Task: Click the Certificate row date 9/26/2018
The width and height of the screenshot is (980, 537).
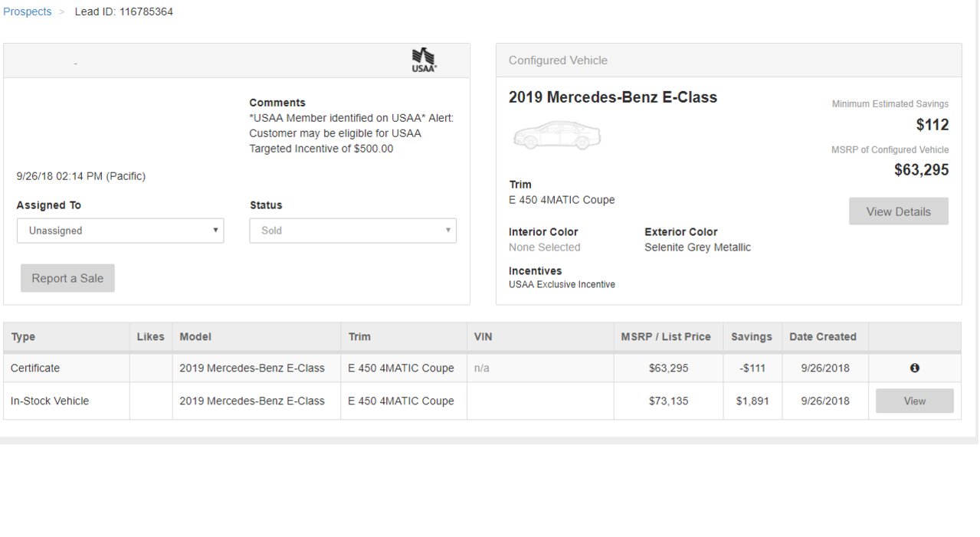Action: coord(825,368)
